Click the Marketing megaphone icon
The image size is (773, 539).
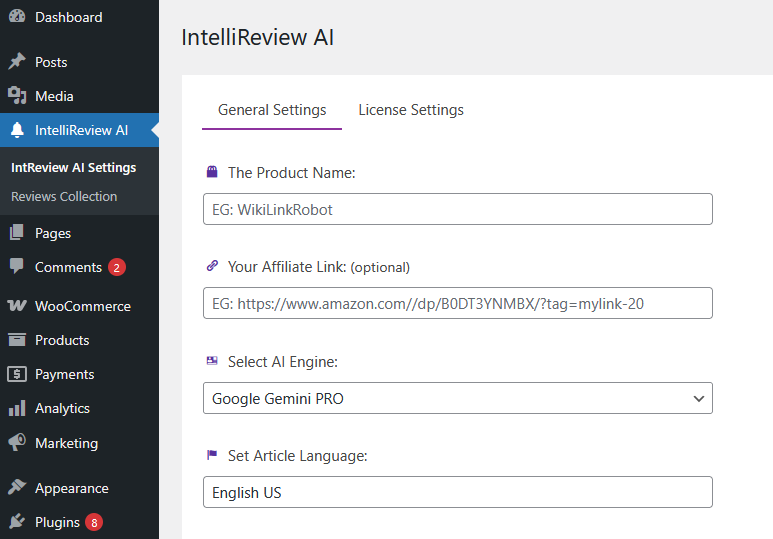(x=17, y=443)
